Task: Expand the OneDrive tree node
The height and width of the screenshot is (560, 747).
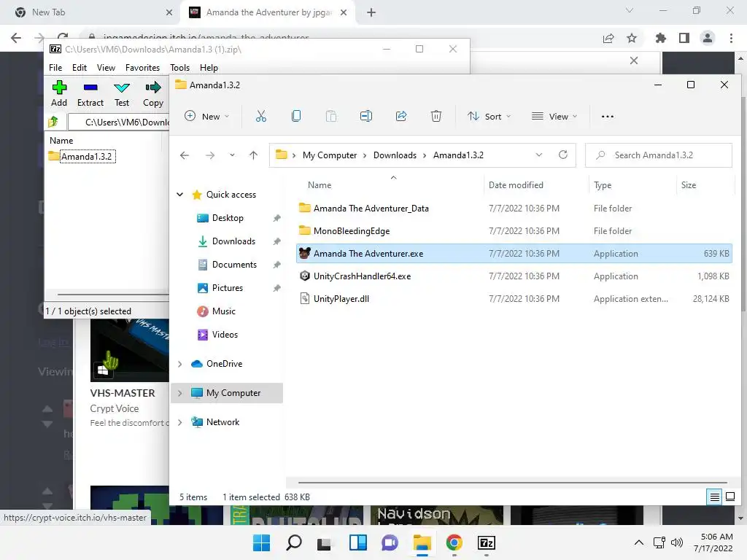Action: tap(180, 364)
